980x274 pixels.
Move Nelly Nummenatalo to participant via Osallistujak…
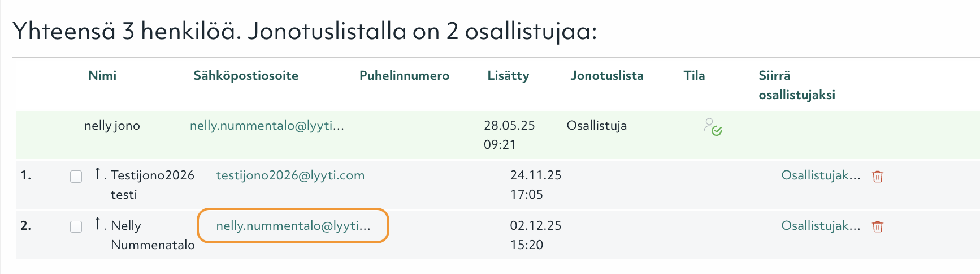821,226
